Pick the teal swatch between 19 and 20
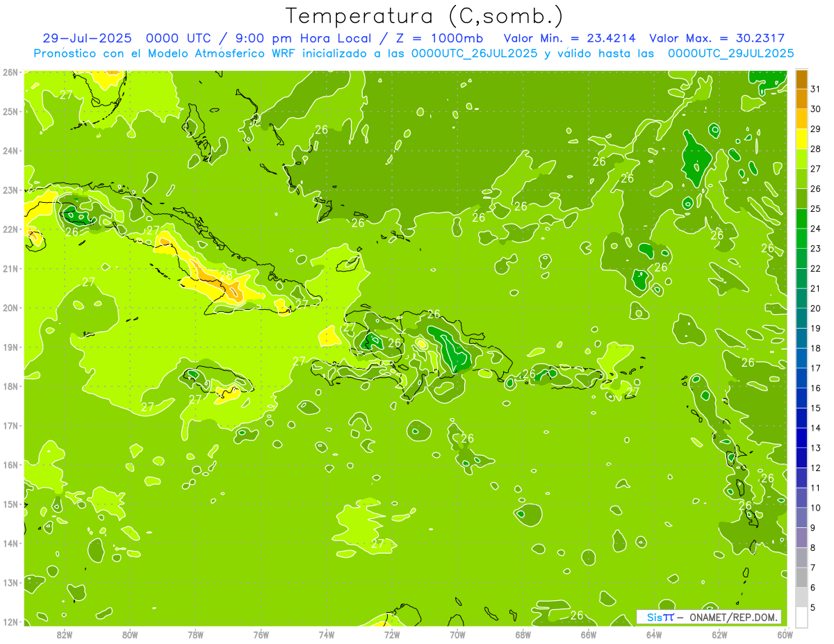 [801, 318]
